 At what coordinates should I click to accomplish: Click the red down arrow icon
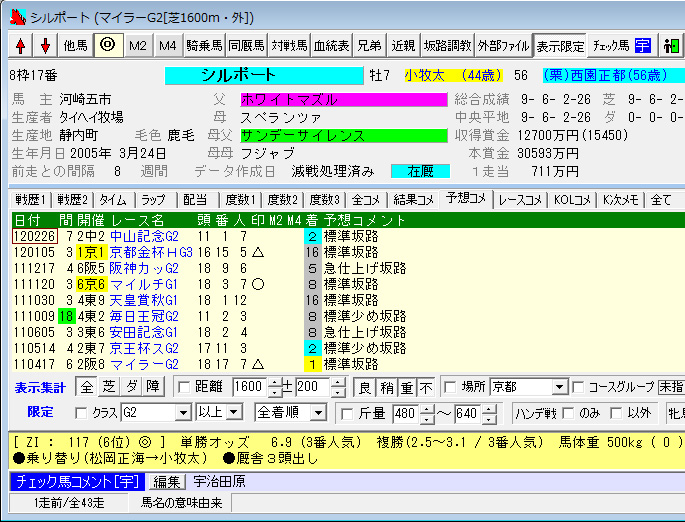tap(44, 46)
